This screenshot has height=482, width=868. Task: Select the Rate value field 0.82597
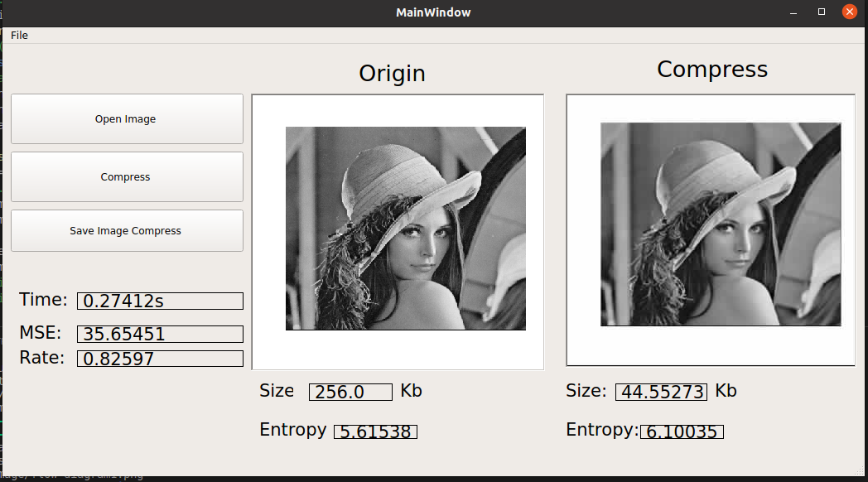tap(160, 359)
